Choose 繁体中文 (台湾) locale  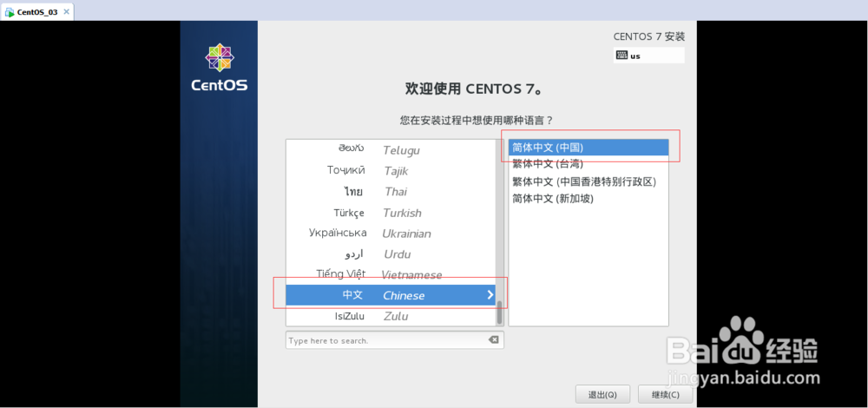[x=589, y=164]
